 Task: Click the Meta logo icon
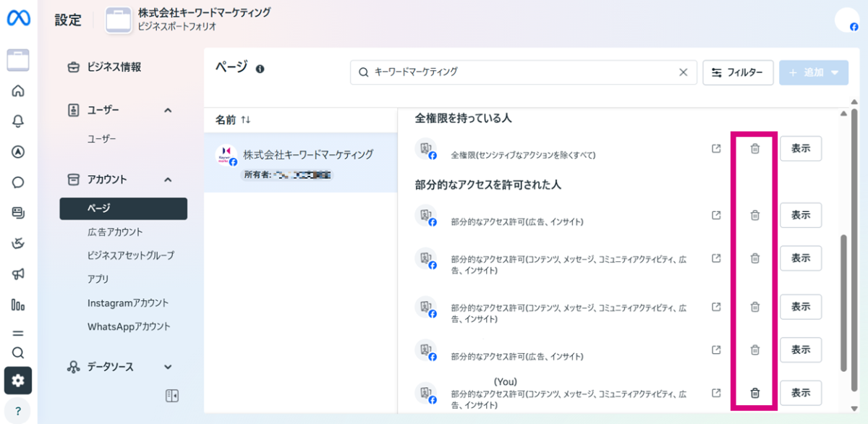pos(18,20)
